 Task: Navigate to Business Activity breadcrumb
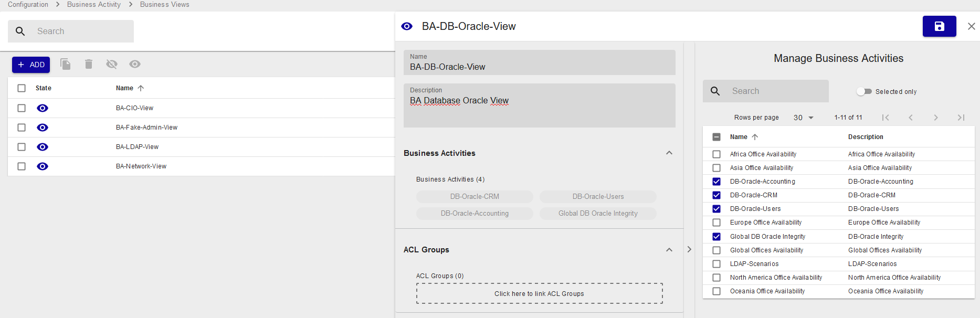(x=93, y=5)
